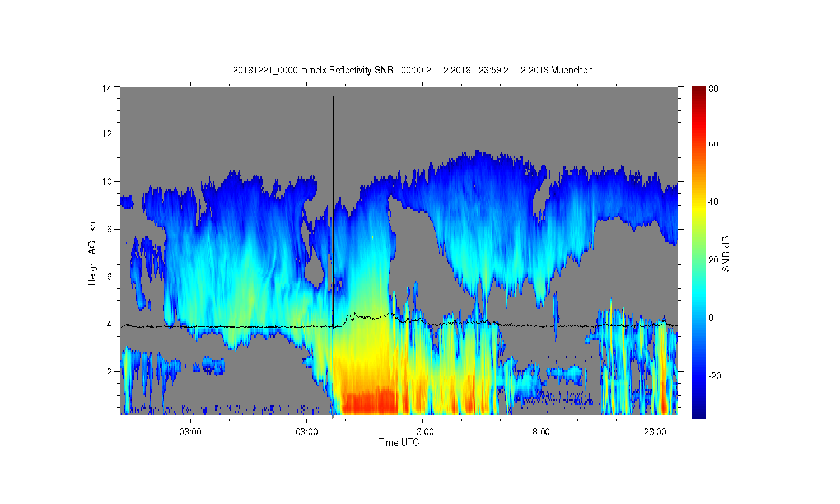Click the 'SNR dB' colorbar label

point(726,254)
